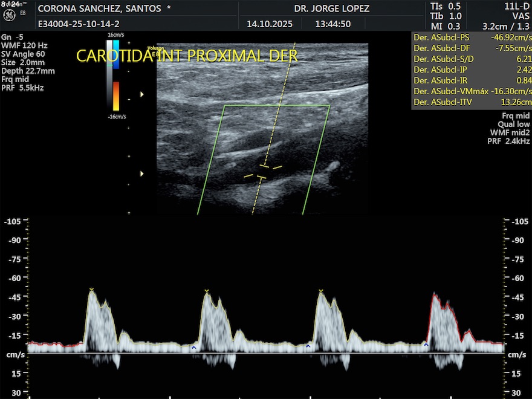Click first blue end-diastolic marker on baseline
This screenshot has height=399, width=532.
(x=193, y=348)
